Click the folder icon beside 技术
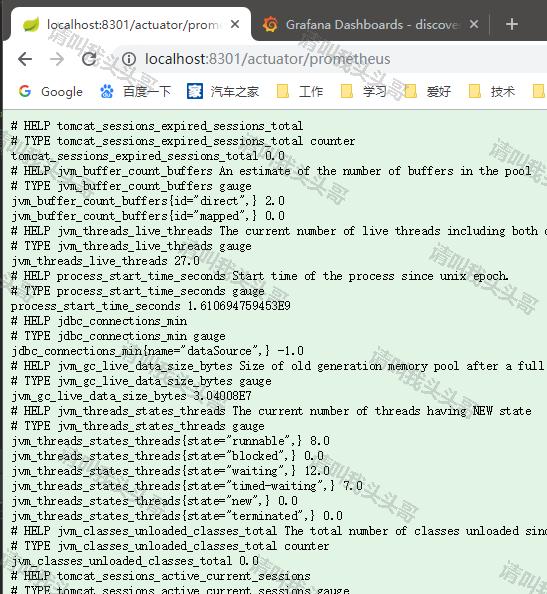 (475, 91)
